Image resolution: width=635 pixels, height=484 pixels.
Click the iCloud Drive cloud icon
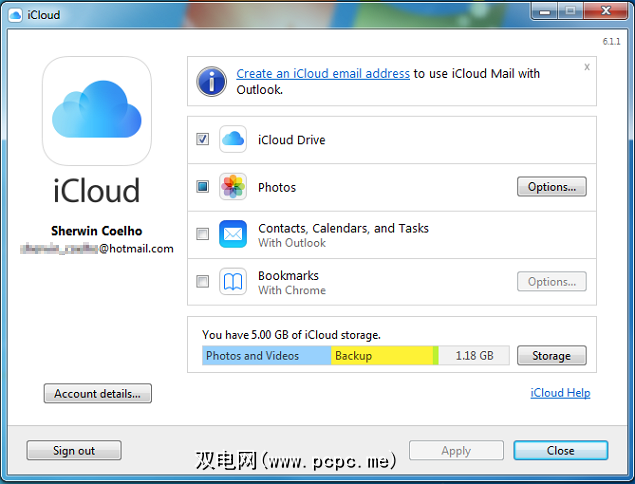click(233, 139)
